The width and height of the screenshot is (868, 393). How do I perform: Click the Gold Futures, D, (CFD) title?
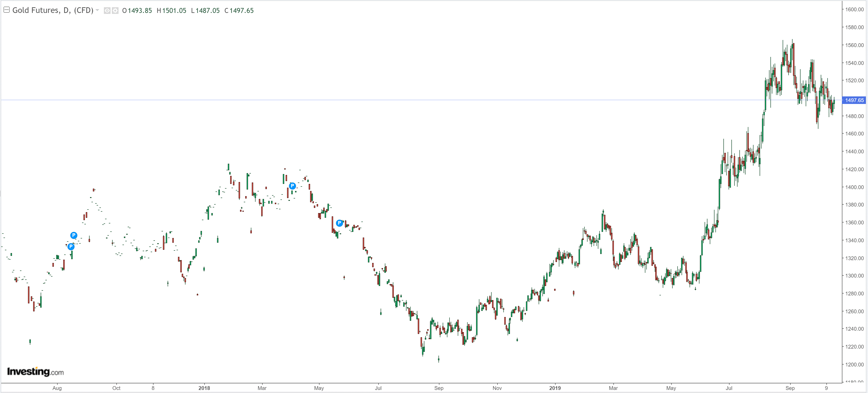[x=53, y=10]
